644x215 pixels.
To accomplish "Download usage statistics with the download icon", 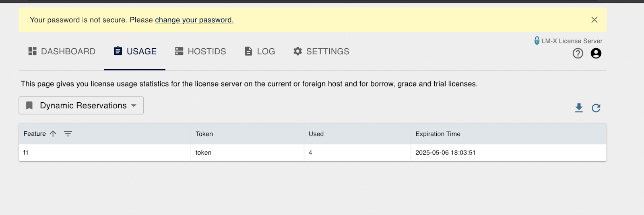I will (x=579, y=108).
